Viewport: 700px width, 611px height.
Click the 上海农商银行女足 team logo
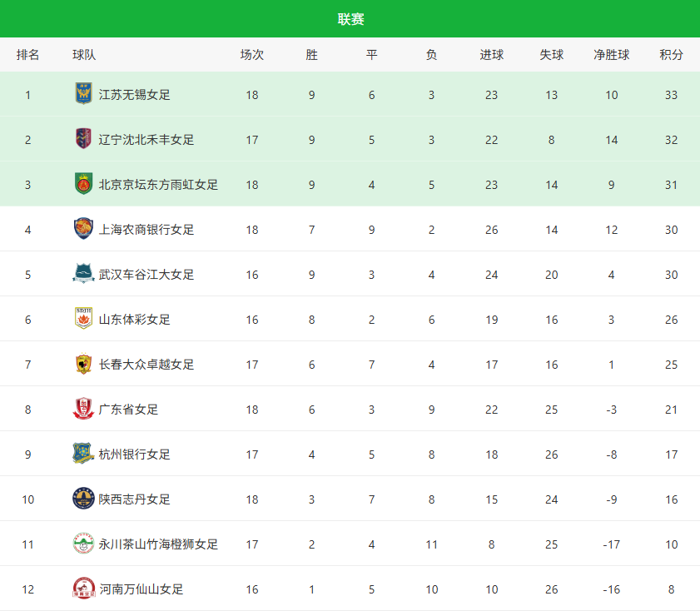point(83,229)
